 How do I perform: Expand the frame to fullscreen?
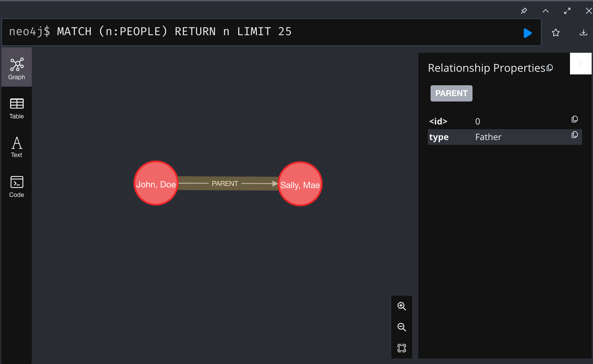pyautogui.click(x=567, y=11)
